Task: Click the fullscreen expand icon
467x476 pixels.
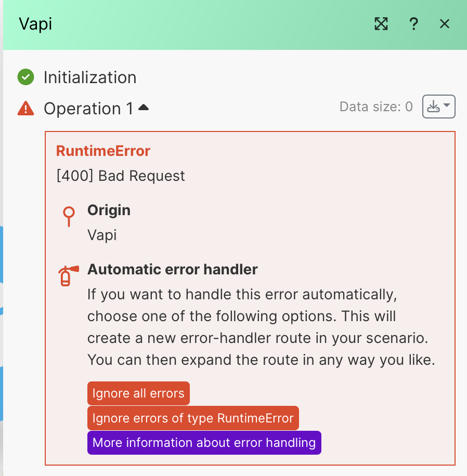Action: [x=381, y=24]
